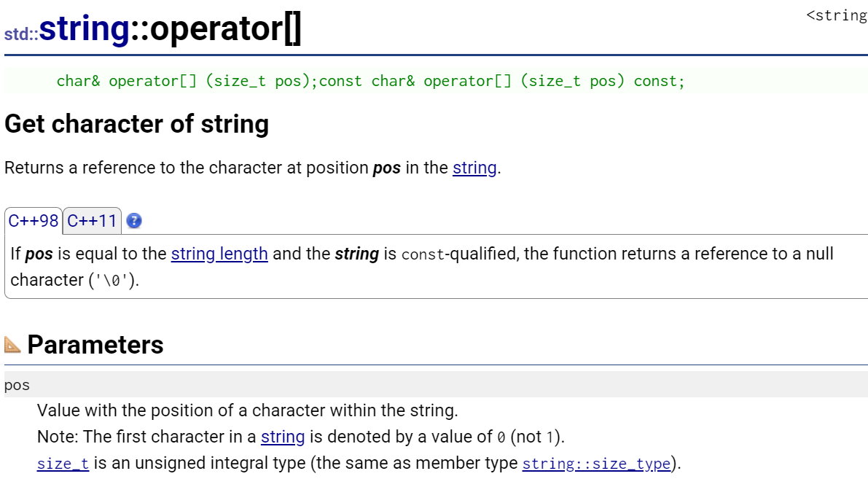Switch to the C++11 tab
Screen dimensions: 868x487
coord(92,220)
